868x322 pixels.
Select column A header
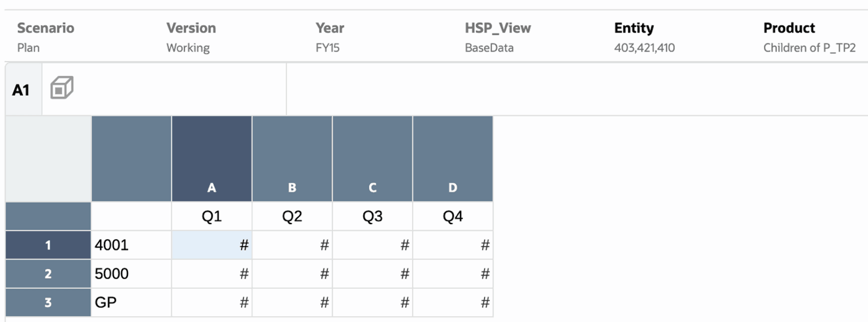pyautogui.click(x=211, y=159)
